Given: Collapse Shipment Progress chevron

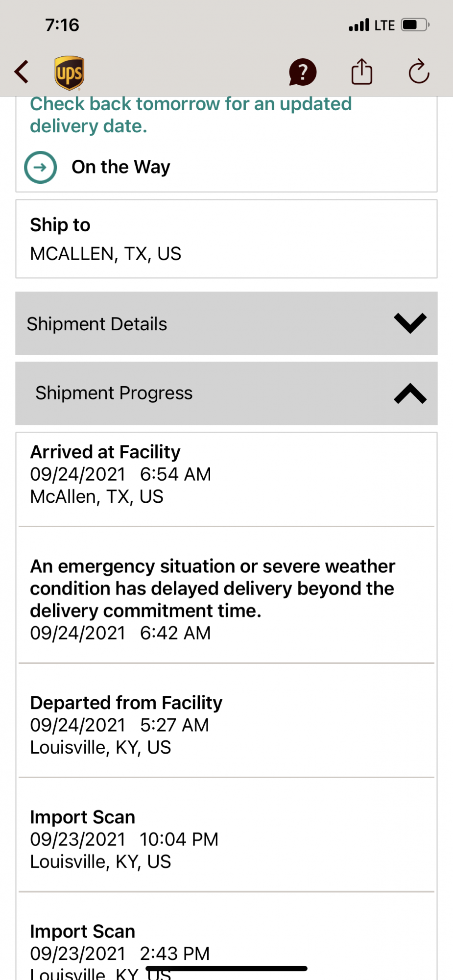Looking at the screenshot, I should coord(410,393).
